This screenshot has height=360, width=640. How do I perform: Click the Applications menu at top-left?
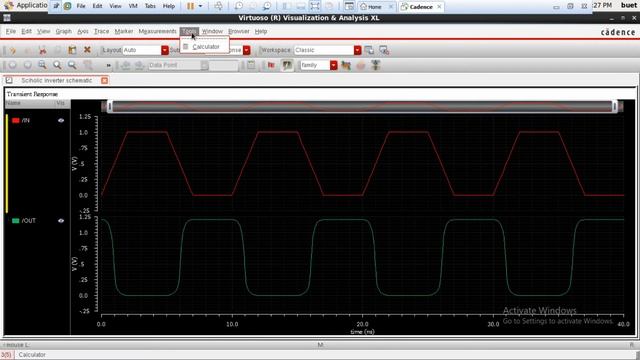[x=27, y=5]
